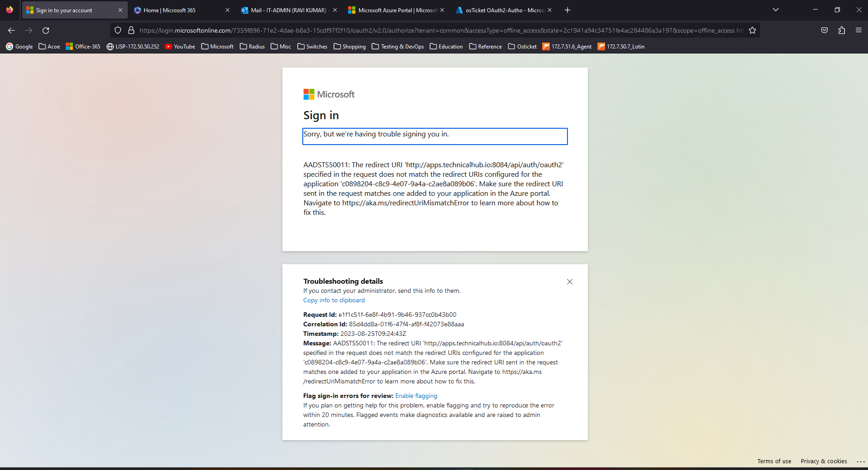868x470 pixels.
Task: Open the Testing & DevOps bookmarks folder
Action: (x=398, y=46)
